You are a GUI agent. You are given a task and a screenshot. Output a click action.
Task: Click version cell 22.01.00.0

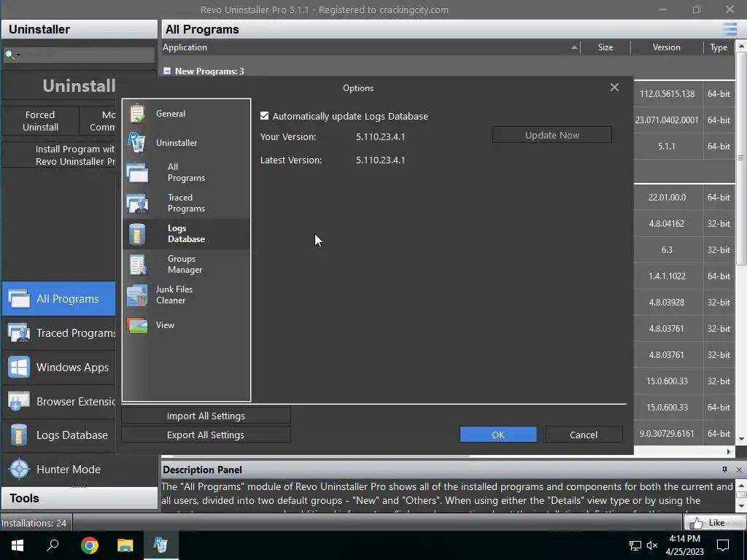click(667, 197)
